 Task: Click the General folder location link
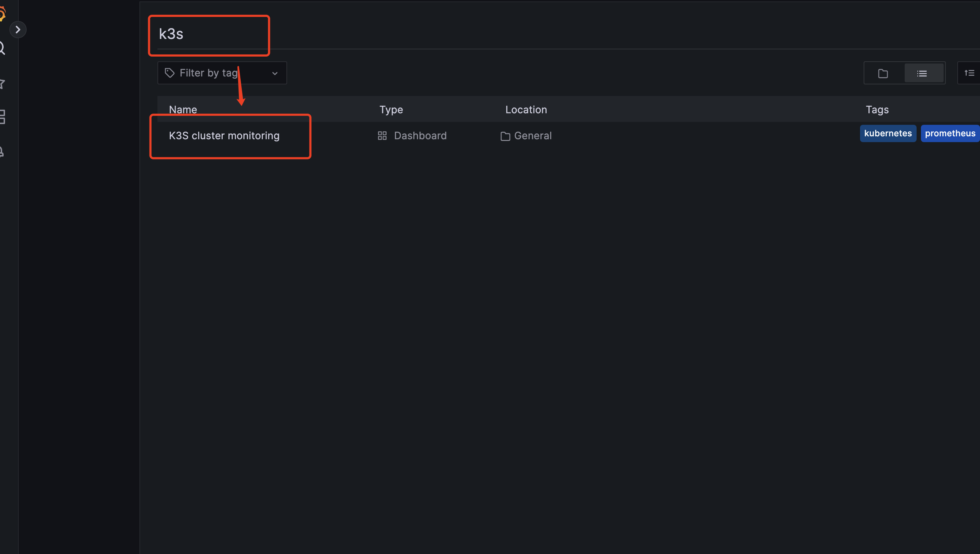tap(532, 136)
